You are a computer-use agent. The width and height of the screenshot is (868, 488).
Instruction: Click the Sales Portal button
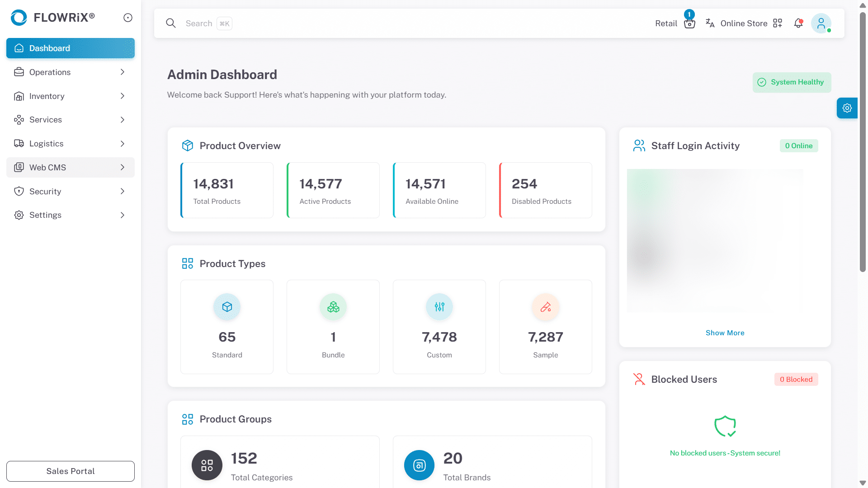point(70,471)
